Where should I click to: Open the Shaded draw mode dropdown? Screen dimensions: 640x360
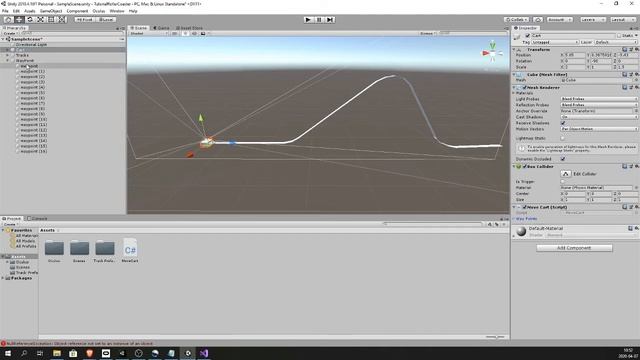[149, 33]
